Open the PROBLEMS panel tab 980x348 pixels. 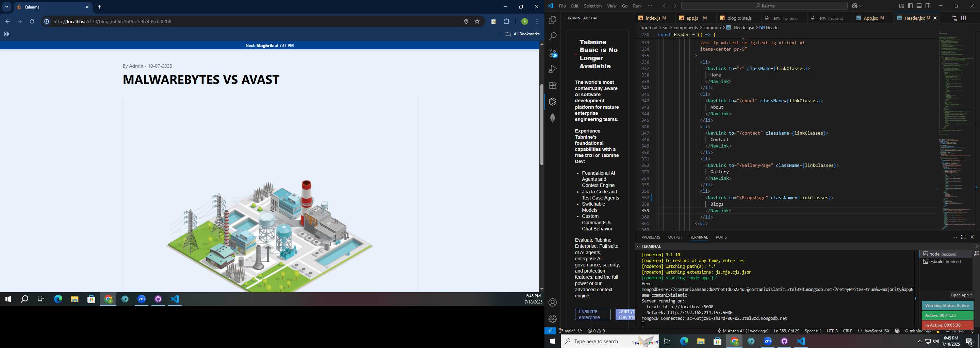(x=651, y=238)
